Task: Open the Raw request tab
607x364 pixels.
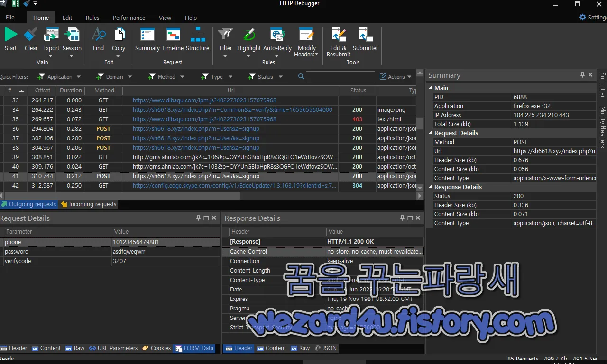Action: coord(75,348)
